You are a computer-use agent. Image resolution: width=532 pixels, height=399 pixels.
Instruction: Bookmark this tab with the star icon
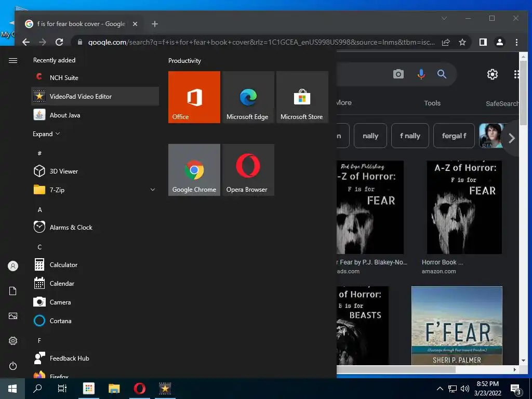[462, 43]
